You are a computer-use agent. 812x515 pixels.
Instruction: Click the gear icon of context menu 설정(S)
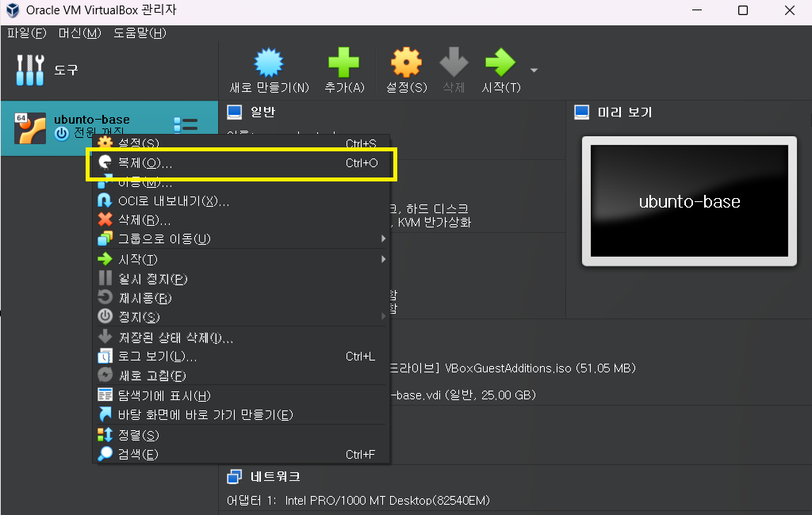pyautogui.click(x=105, y=141)
